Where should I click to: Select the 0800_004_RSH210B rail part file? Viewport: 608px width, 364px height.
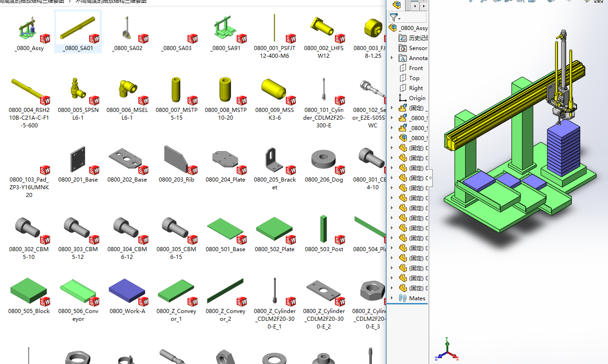tap(29, 102)
